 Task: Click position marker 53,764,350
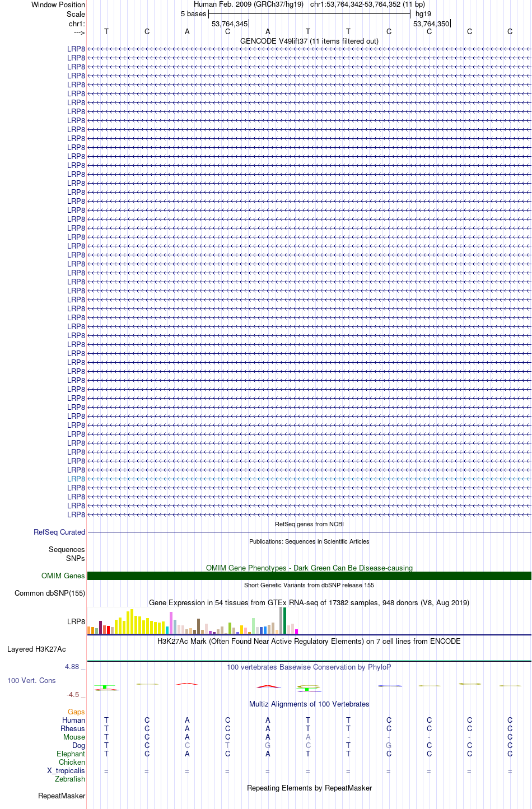click(x=431, y=24)
